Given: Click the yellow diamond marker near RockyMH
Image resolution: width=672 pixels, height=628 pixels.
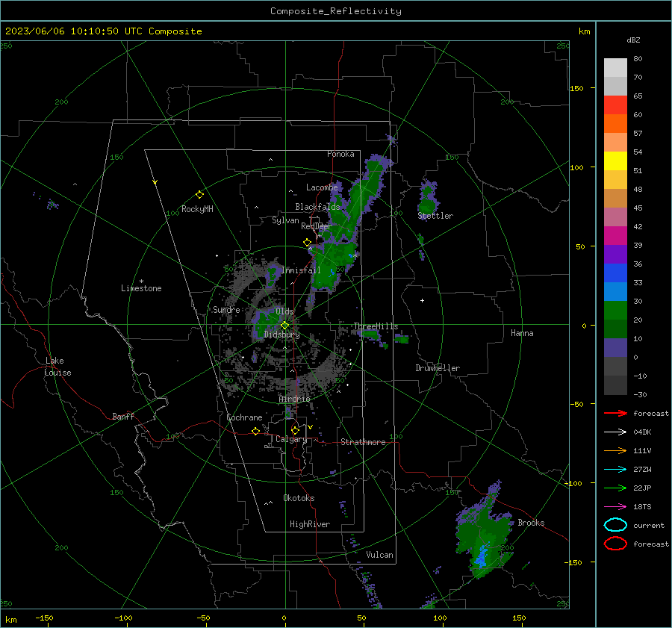Looking at the screenshot, I should pyautogui.click(x=199, y=195).
